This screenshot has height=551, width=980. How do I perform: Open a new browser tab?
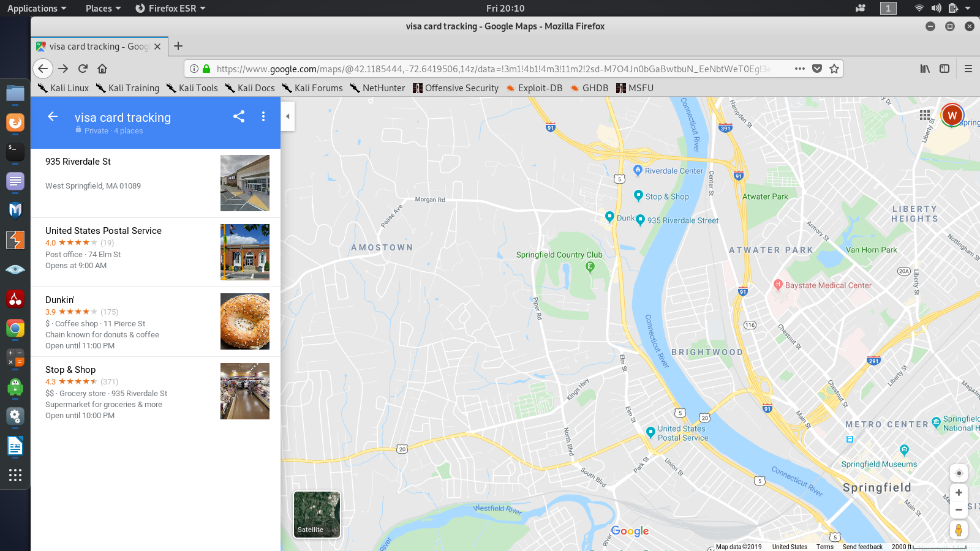178,46
